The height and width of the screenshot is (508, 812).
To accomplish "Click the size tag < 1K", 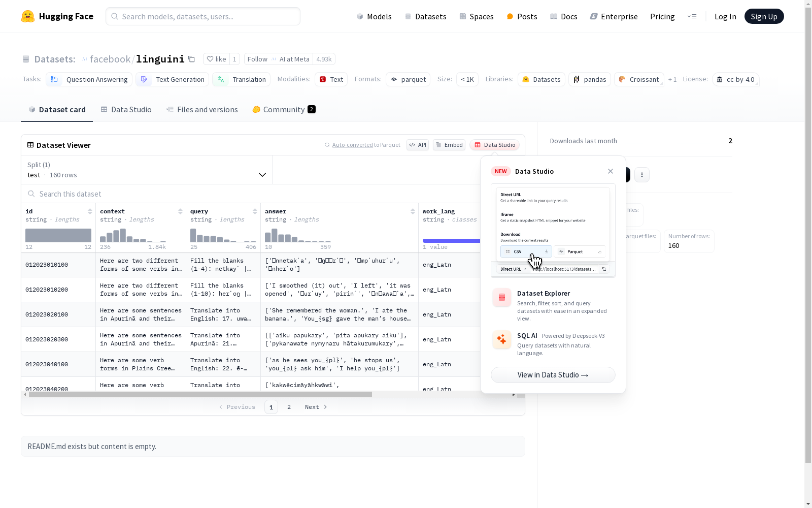I will click(x=467, y=79).
